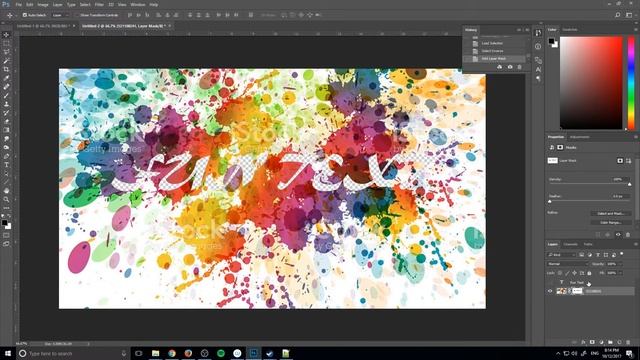Open the Character panel icon in dock
The height and width of the screenshot is (360, 640).
(x=538, y=70)
